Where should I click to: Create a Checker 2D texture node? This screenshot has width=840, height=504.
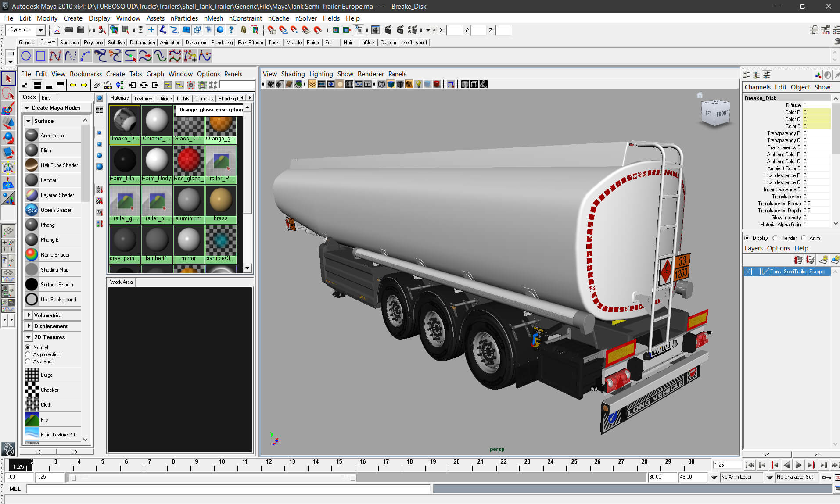[x=53, y=390]
